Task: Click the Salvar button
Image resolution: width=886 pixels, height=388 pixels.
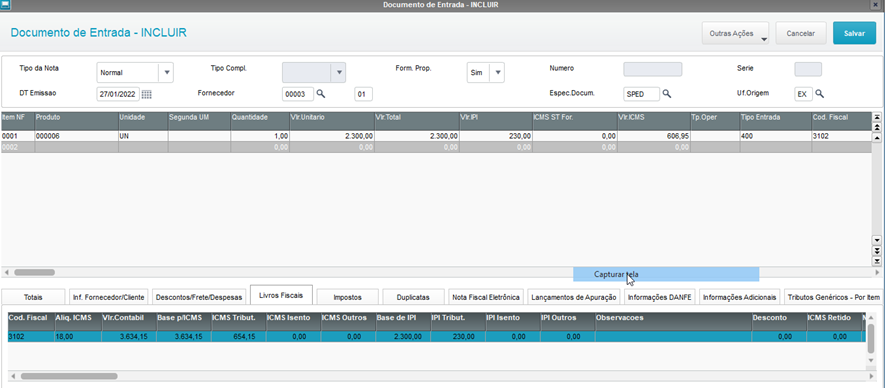Action: [854, 33]
